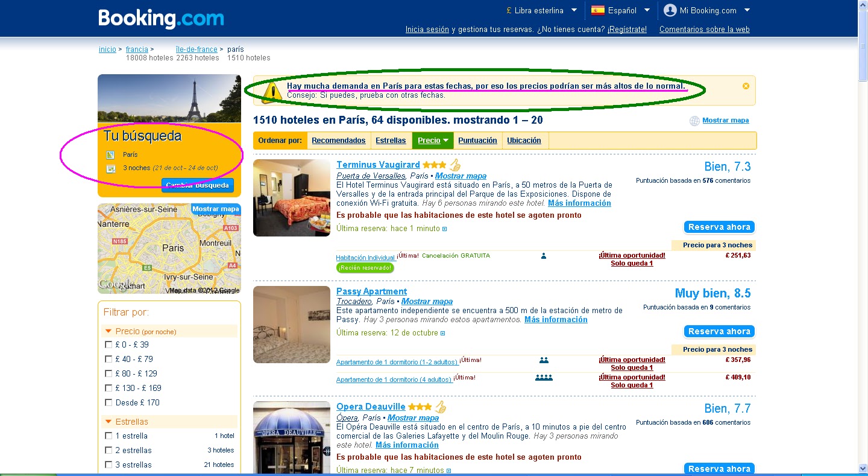Sort results by Ubicación

(x=524, y=141)
